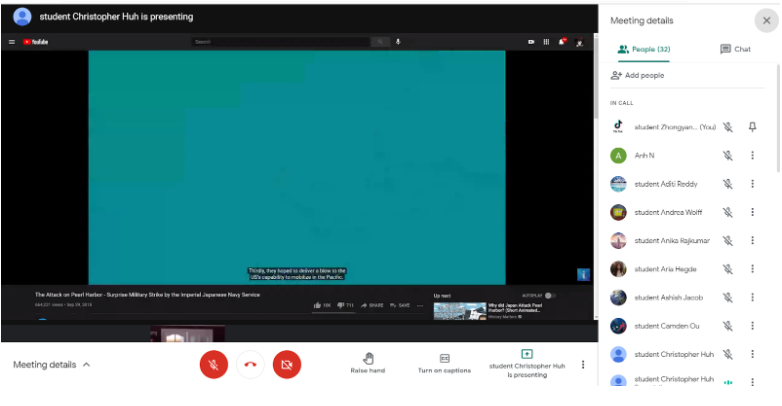Viewport: 782px width, 406px height.
Task: Open options menu for student Andrea Wolff
Action: point(753,212)
